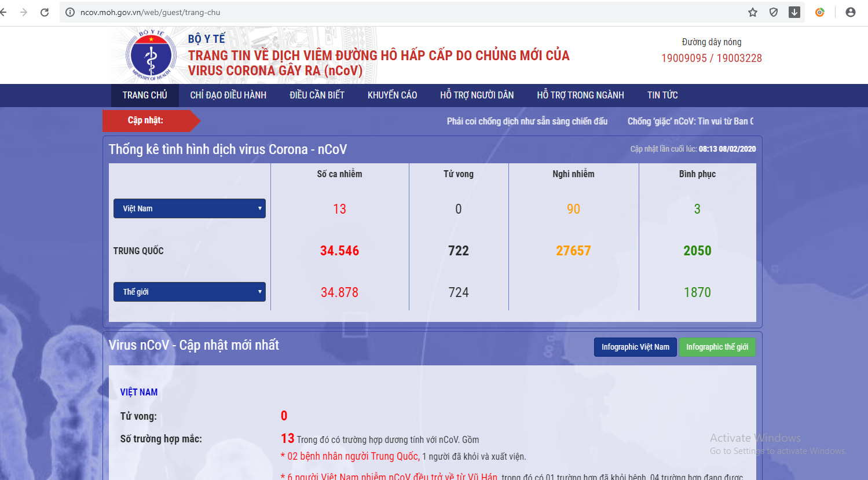Image resolution: width=868 pixels, height=480 pixels.
Task: Open the CHỈ ĐẠO ĐIỀU HÀNH menu
Action: [x=228, y=95]
